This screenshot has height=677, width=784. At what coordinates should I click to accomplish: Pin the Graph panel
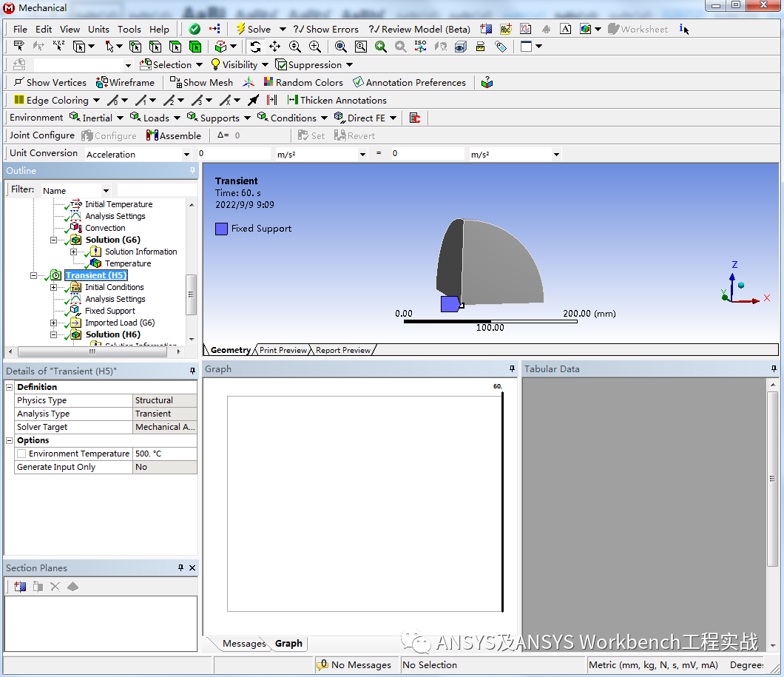[x=512, y=368]
